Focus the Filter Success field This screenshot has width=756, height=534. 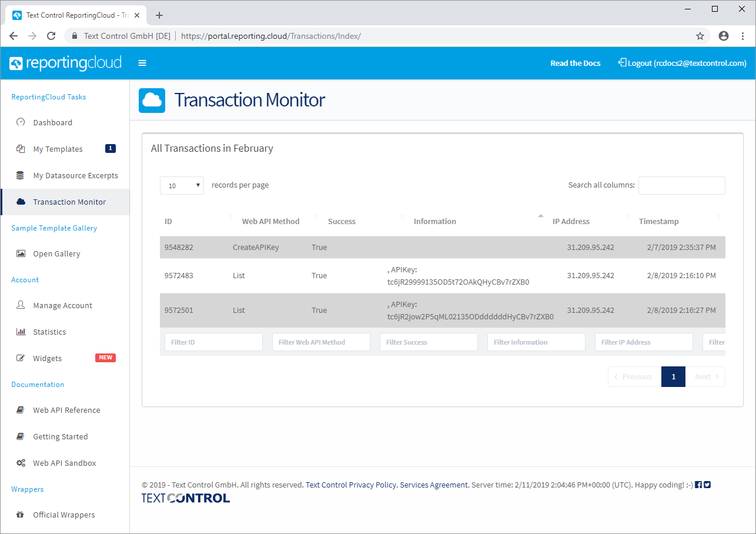[x=429, y=342]
